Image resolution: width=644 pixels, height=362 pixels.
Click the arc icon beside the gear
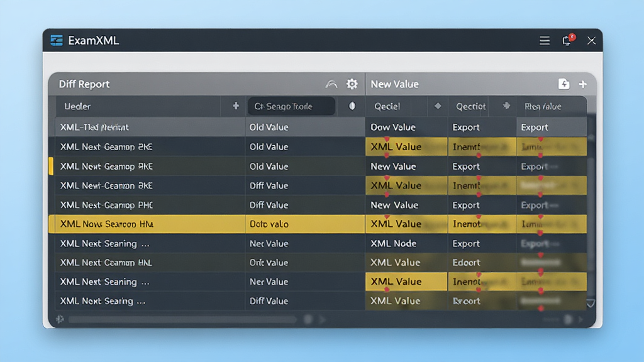331,85
